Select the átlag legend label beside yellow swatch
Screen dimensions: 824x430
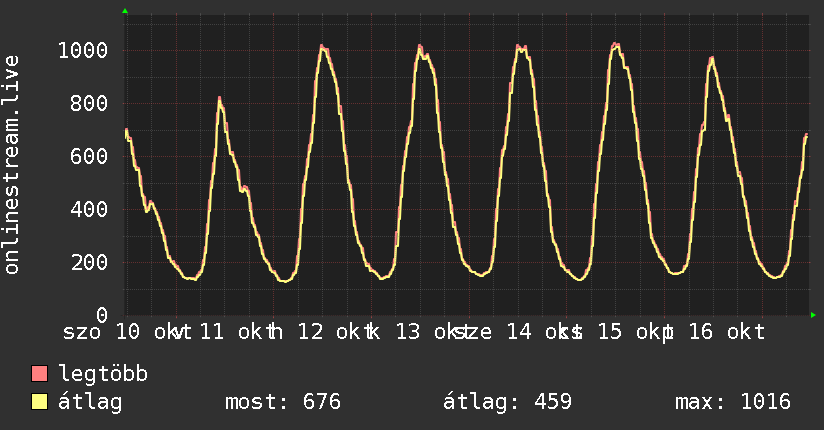90,402
